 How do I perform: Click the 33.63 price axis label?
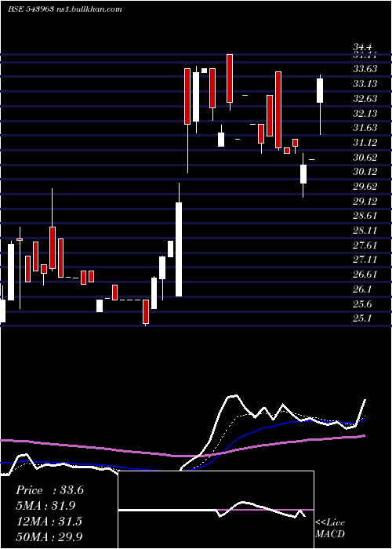(365, 69)
